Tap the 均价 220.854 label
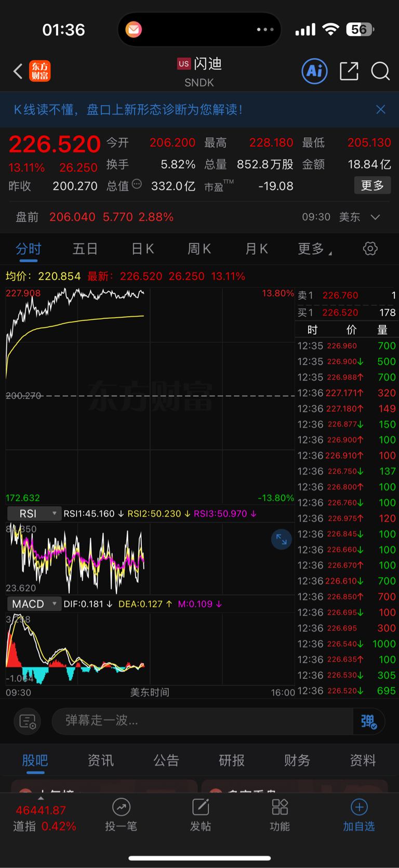 (43, 276)
